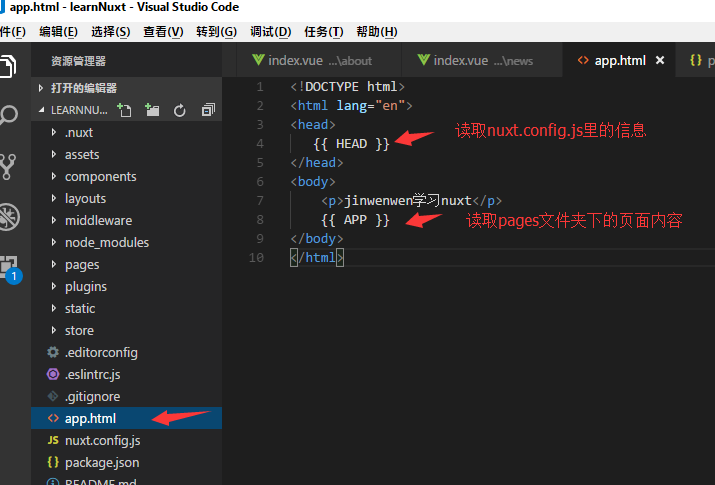The width and height of the screenshot is (715, 485).
Task: Click the lang="en" attribute on line 2
Action: [371, 106]
